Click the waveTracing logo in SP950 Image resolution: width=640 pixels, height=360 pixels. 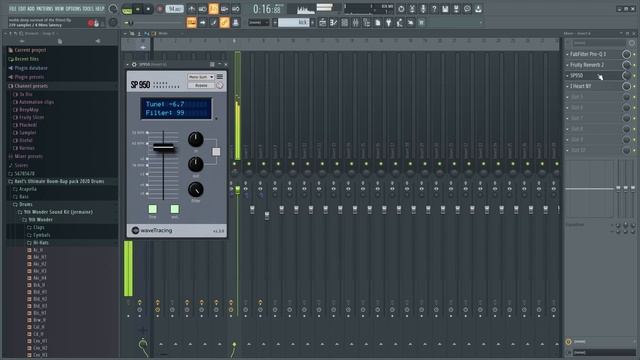pos(152,231)
